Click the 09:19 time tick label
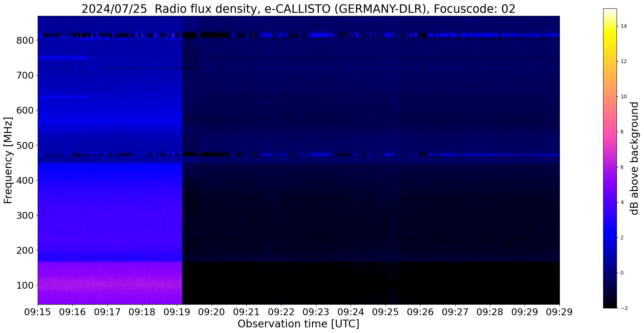 tap(177, 312)
